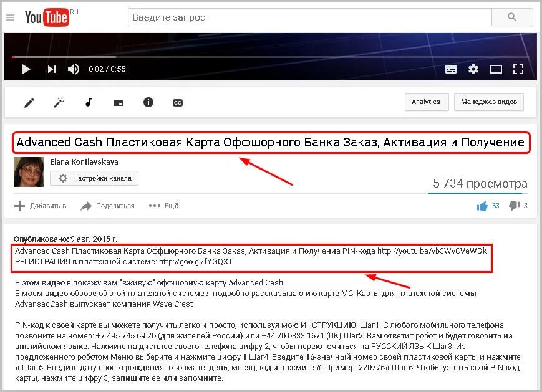Click the 0:02 / 8:55 time display
542x392 pixels.
[x=107, y=69]
